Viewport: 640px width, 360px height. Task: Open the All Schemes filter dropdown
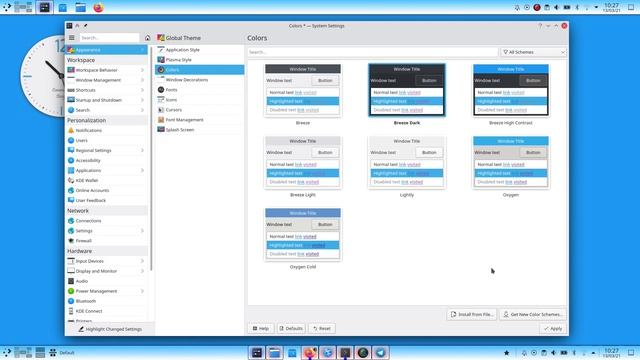coord(533,52)
